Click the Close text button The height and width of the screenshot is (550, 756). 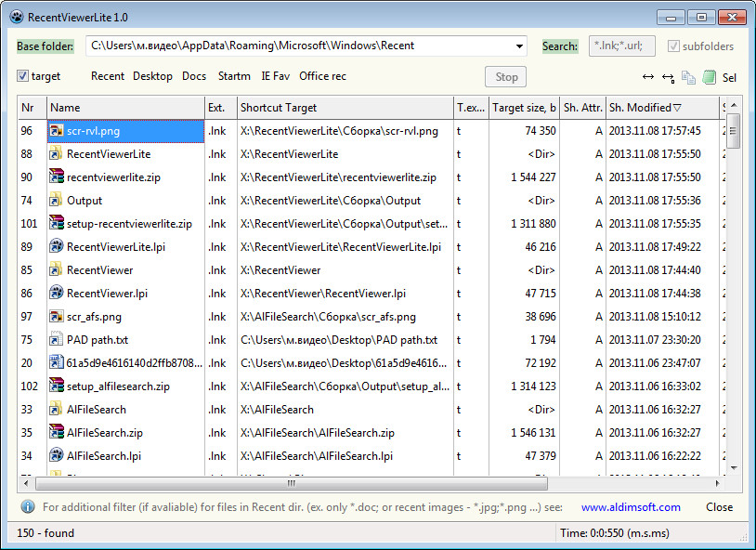(720, 507)
